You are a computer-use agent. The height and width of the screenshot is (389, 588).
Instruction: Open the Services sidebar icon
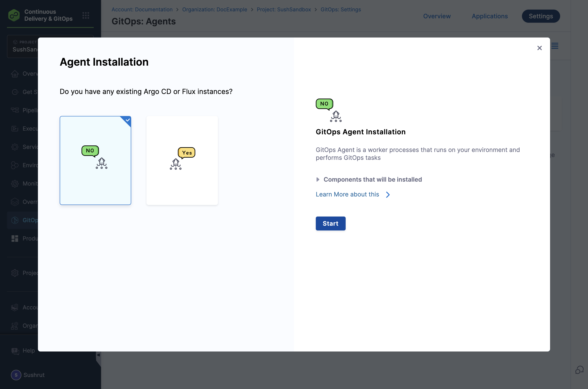click(x=15, y=147)
